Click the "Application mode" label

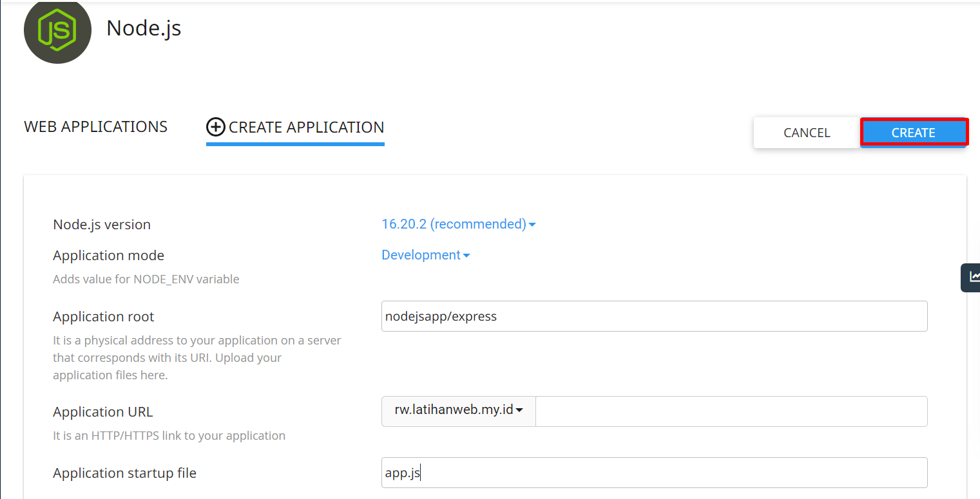click(108, 256)
